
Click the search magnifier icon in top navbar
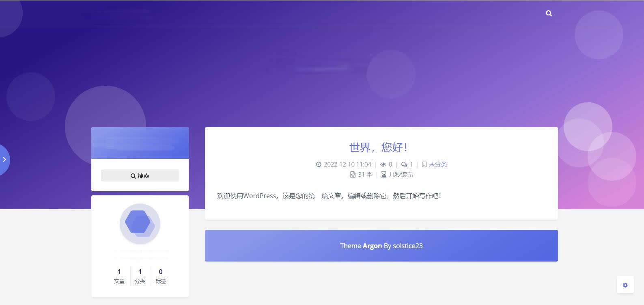point(549,13)
